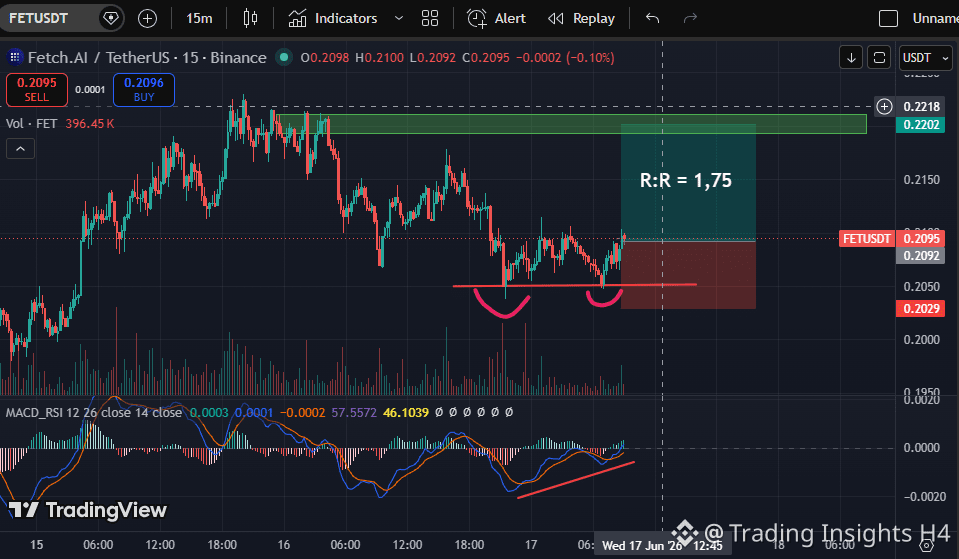Create a new Alert
959x559 pixels.
coord(496,18)
